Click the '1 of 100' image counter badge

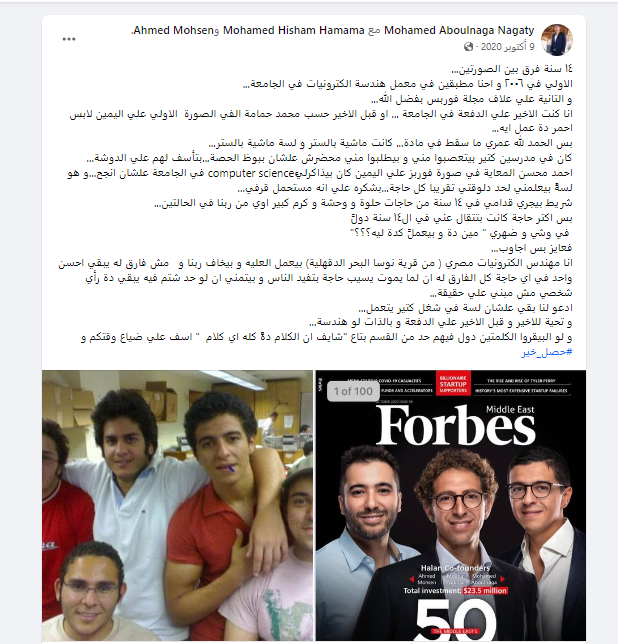coord(353,391)
